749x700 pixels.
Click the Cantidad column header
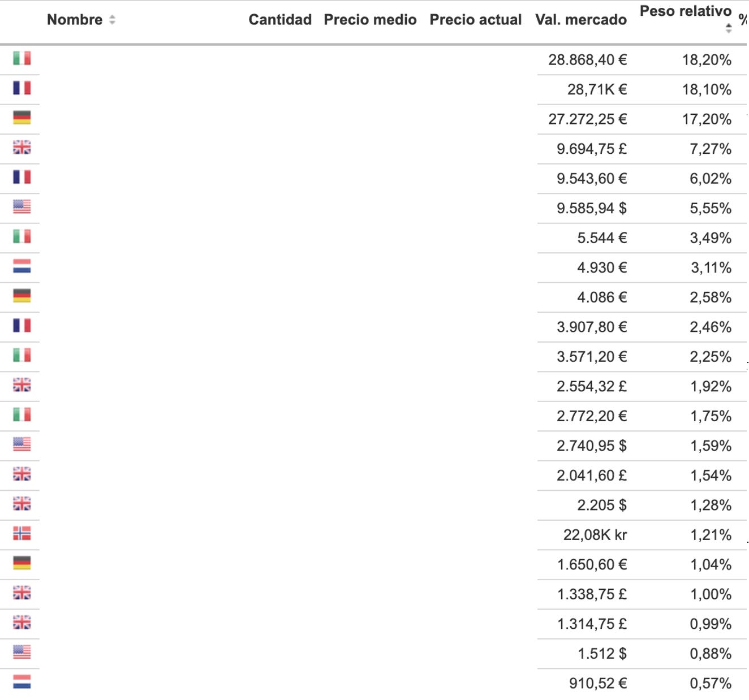pos(280,20)
